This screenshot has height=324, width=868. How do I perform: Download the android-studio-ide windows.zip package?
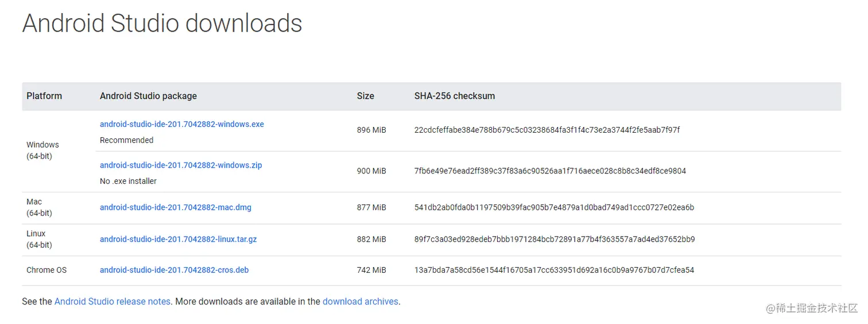tap(180, 165)
